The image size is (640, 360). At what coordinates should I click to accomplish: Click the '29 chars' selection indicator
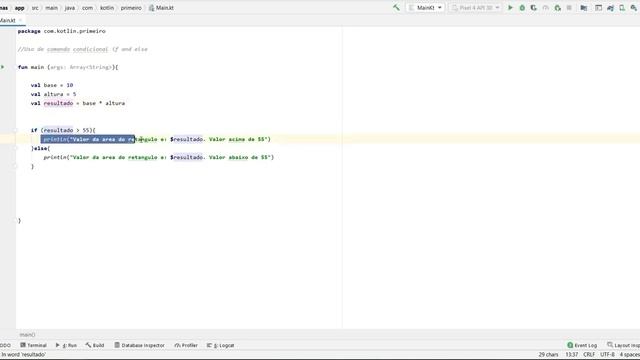548,355
